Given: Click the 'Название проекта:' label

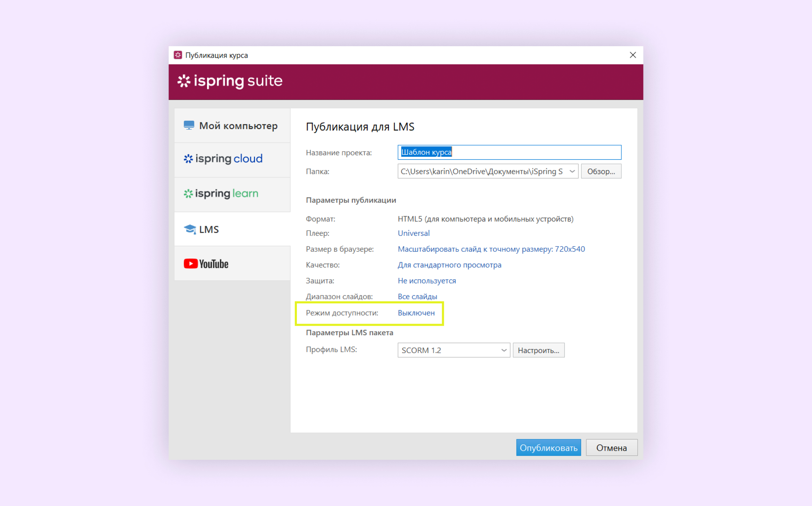Looking at the screenshot, I should [x=339, y=153].
